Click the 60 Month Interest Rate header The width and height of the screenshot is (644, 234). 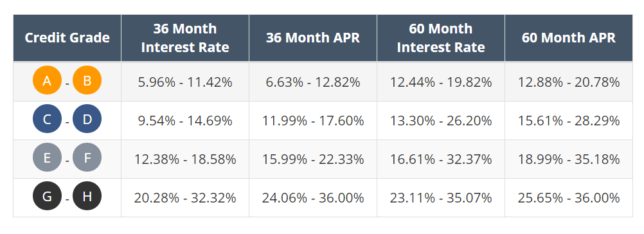(441, 38)
